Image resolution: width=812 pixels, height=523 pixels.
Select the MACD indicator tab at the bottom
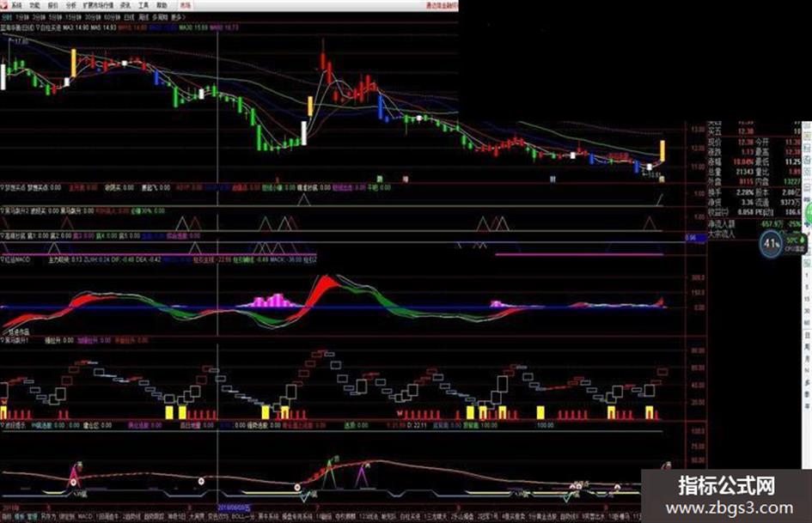point(85,516)
